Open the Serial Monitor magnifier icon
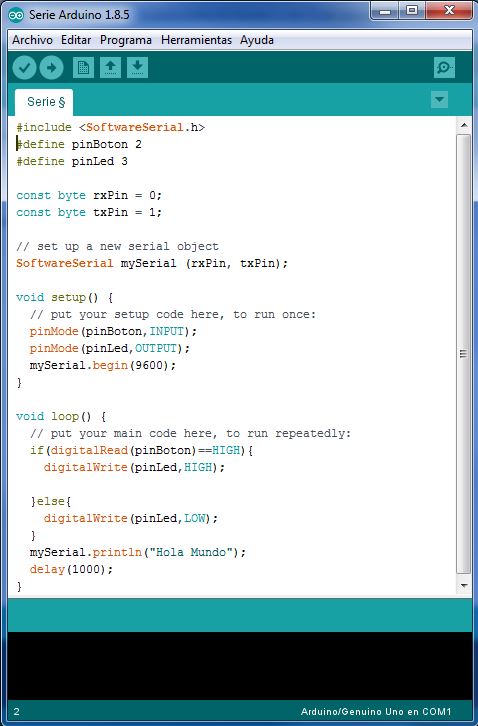The width and height of the screenshot is (478, 726). point(444,68)
